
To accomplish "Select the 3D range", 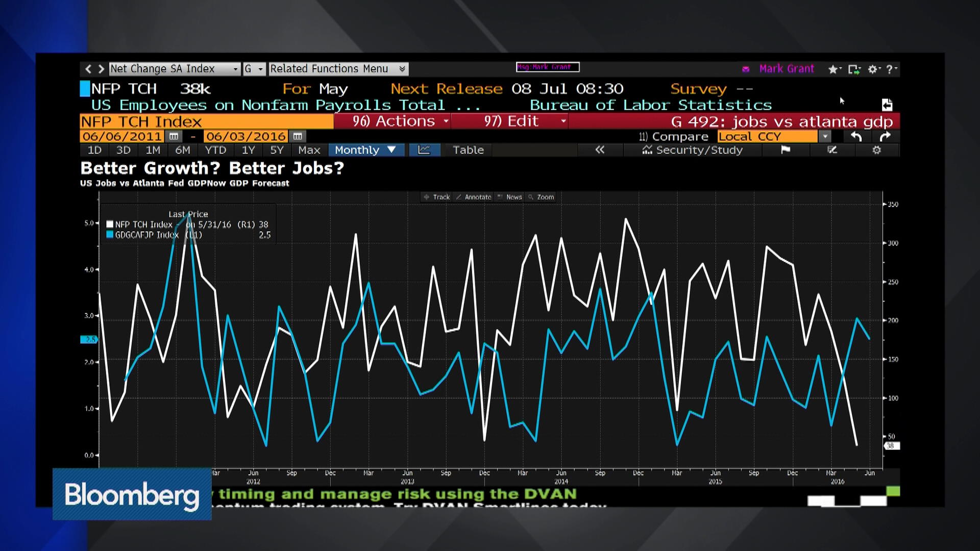I will [124, 150].
